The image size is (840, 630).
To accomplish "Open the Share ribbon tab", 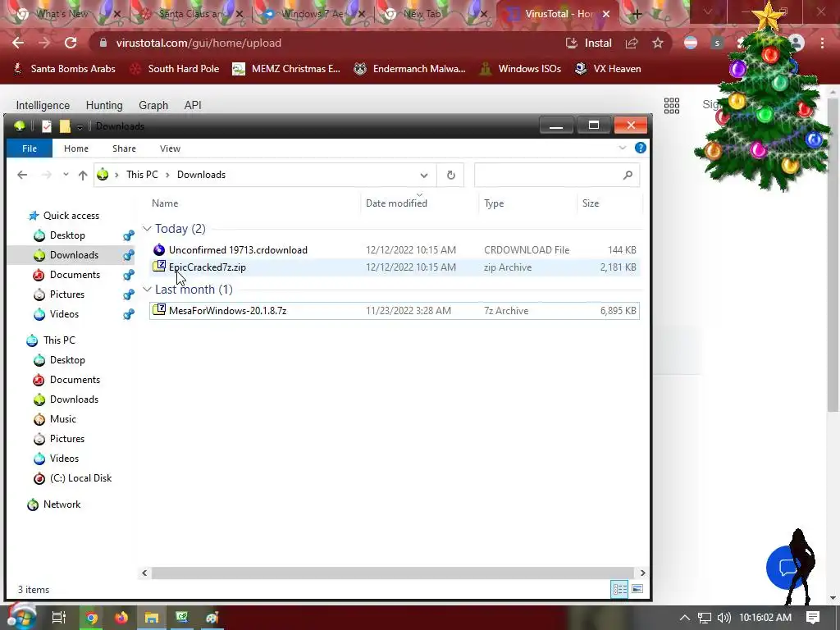I will [x=124, y=148].
